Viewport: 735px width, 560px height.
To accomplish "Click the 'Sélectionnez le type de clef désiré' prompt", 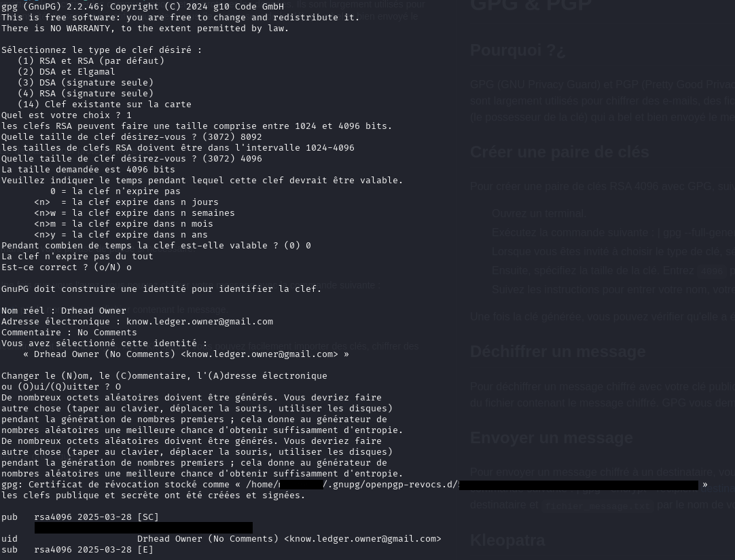I will 101,50.
